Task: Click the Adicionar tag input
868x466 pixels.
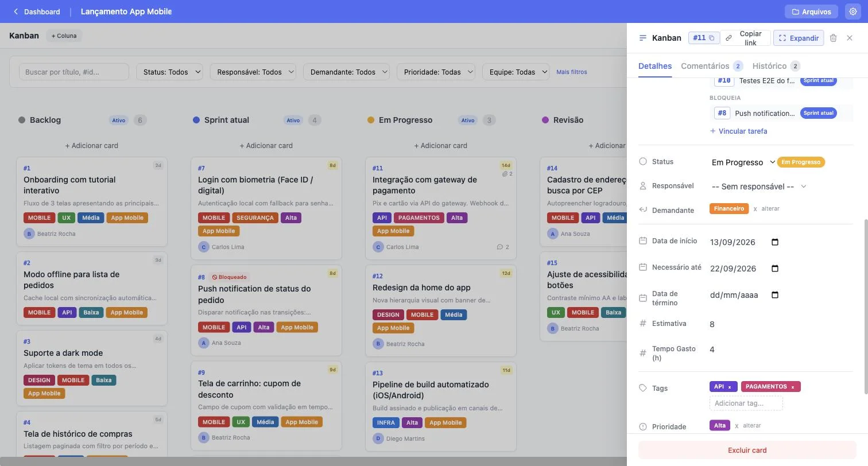Action: (746, 403)
